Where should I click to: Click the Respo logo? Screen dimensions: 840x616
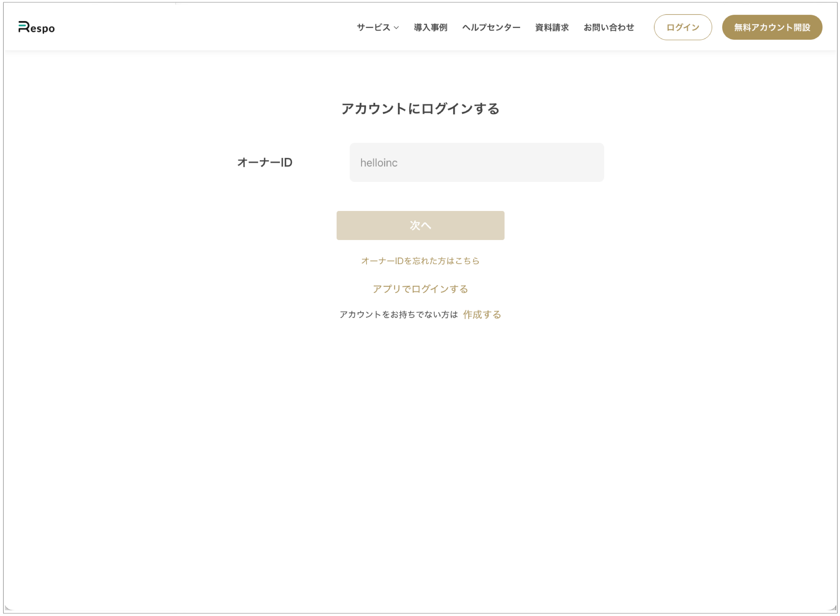coord(36,27)
